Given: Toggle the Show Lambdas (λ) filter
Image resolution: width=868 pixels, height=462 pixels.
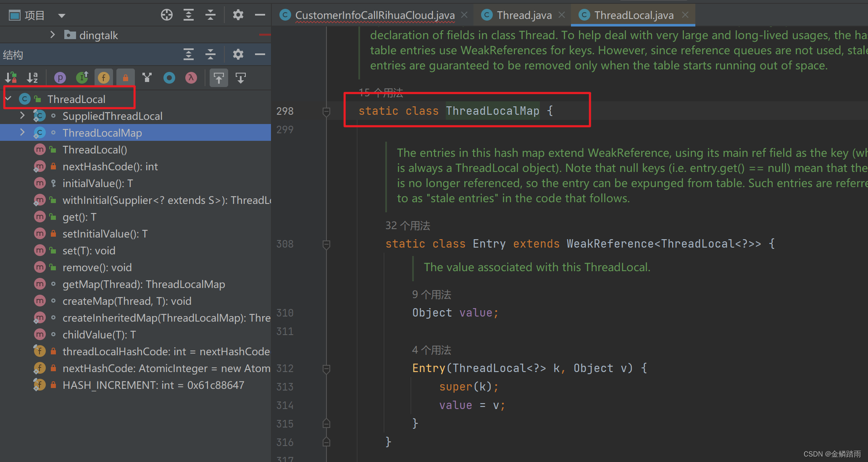Looking at the screenshot, I should click(191, 77).
